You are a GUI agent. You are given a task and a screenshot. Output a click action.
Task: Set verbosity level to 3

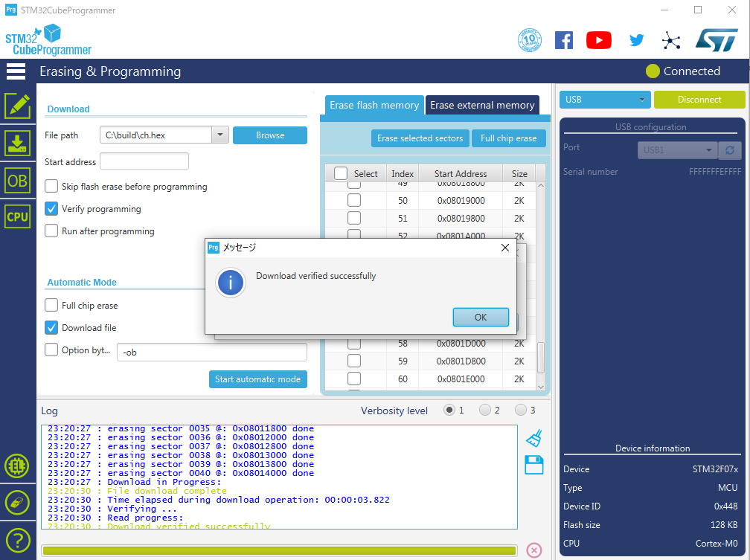tap(521, 410)
